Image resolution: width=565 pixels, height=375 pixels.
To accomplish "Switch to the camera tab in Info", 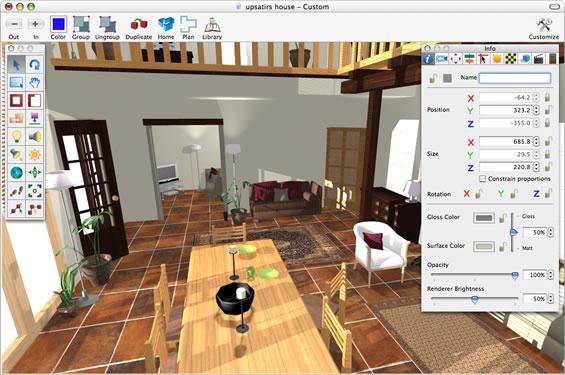I will point(441,59).
